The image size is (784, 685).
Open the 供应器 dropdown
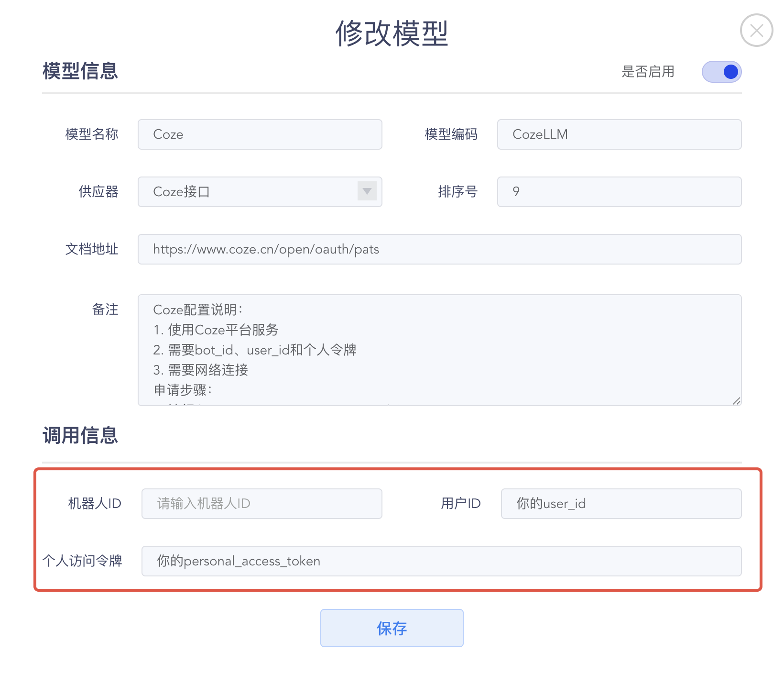coord(260,192)
